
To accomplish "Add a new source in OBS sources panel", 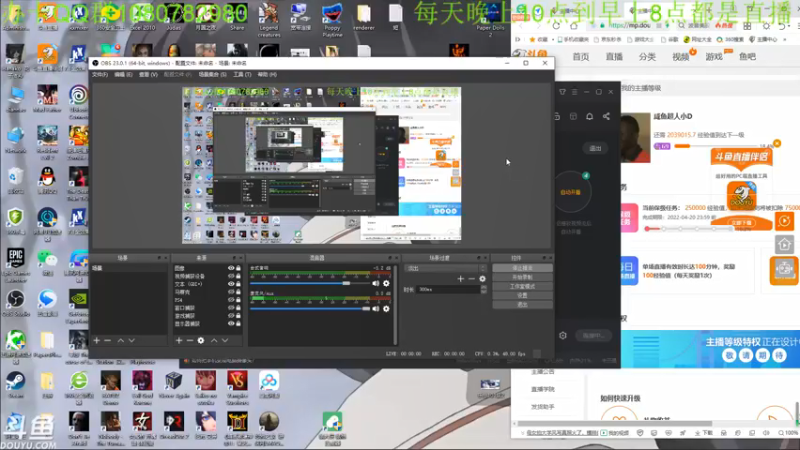I will 179,340.
